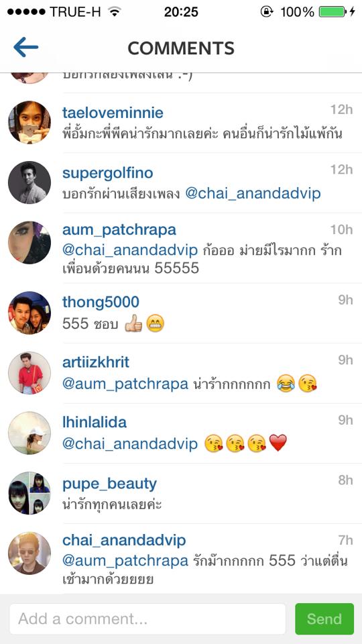Open the lhinlalida username link
Image resolution: width=362 pixels, height=644 pixels.
95,422
